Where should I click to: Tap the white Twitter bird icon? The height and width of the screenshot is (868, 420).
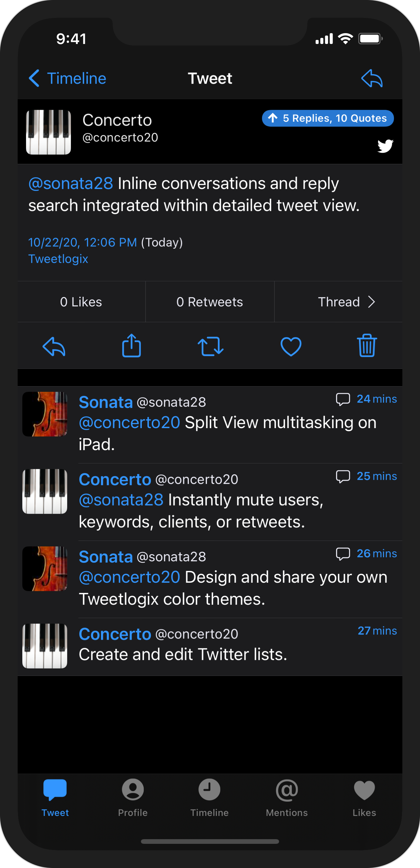tap(385, 146)
